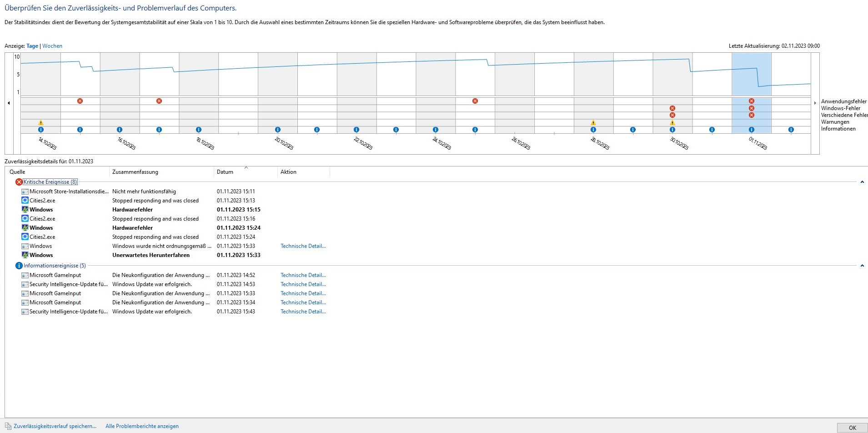
Task: Move chart to later dates with right arrow
Action: [x=815, y=103]
